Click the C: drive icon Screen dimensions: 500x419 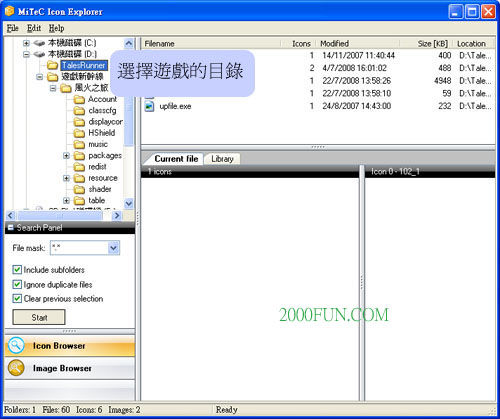39,43
